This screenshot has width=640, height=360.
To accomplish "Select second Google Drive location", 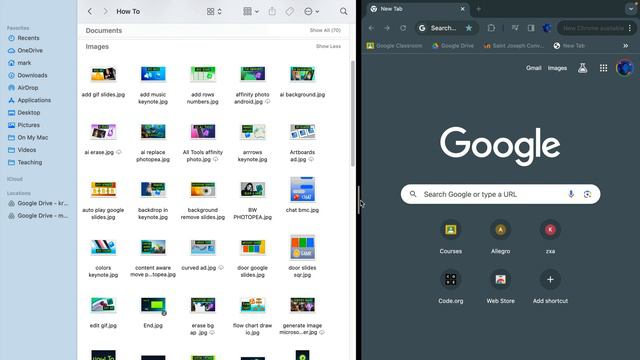I will coord(38,216).
